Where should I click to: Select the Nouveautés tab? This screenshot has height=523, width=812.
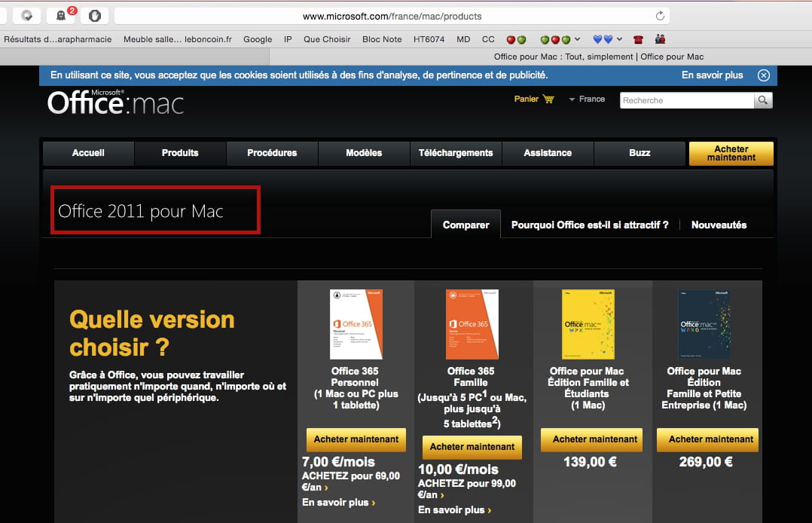coord(719,225)
